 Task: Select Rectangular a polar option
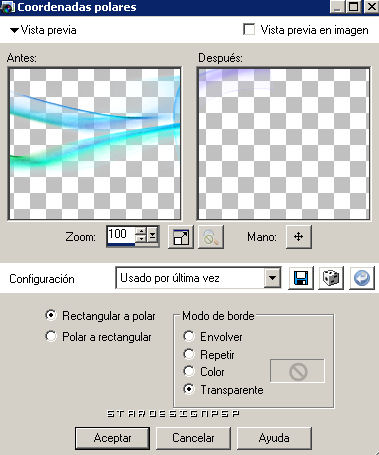tap(51, 315)
